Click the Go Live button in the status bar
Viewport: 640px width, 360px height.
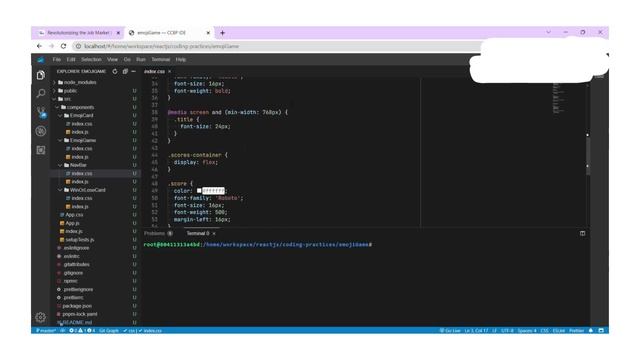[x=450, y=331]
